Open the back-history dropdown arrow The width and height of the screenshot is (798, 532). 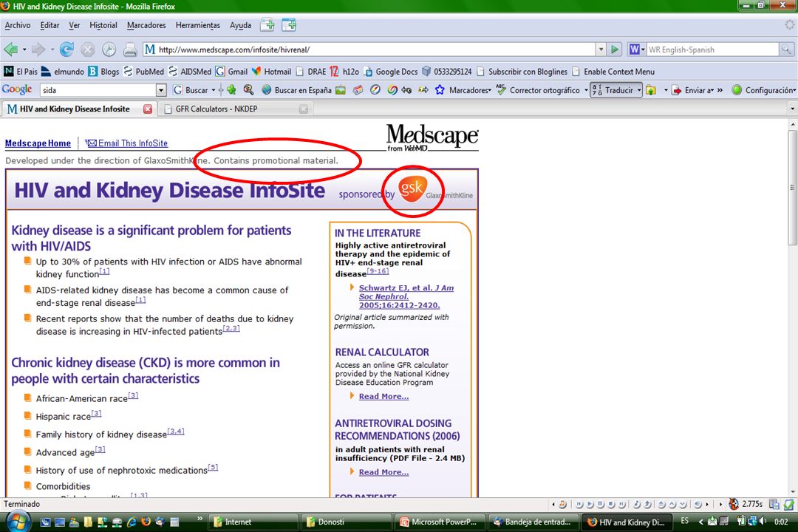coord(24,50)
